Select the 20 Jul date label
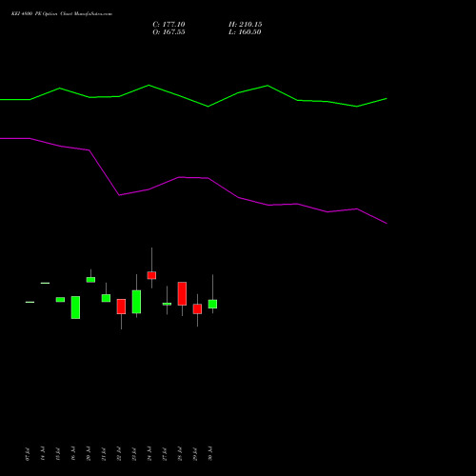The image size is (476, 476). 89,454
